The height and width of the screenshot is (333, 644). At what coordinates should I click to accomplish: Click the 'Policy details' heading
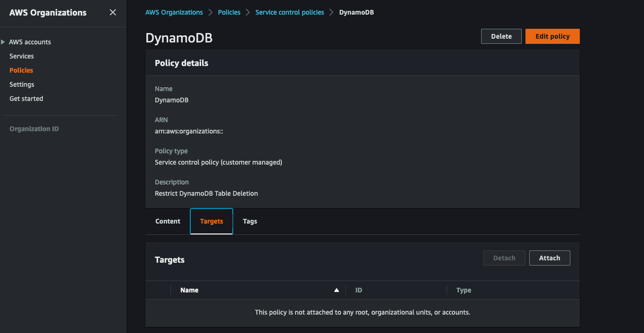pyautogui.click(x=181, y=63)
